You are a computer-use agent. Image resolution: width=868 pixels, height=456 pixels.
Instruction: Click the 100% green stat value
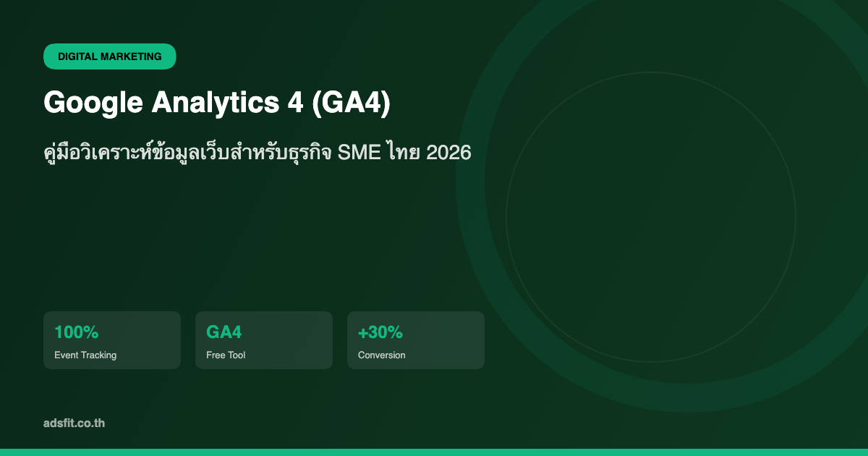point(76,332)
